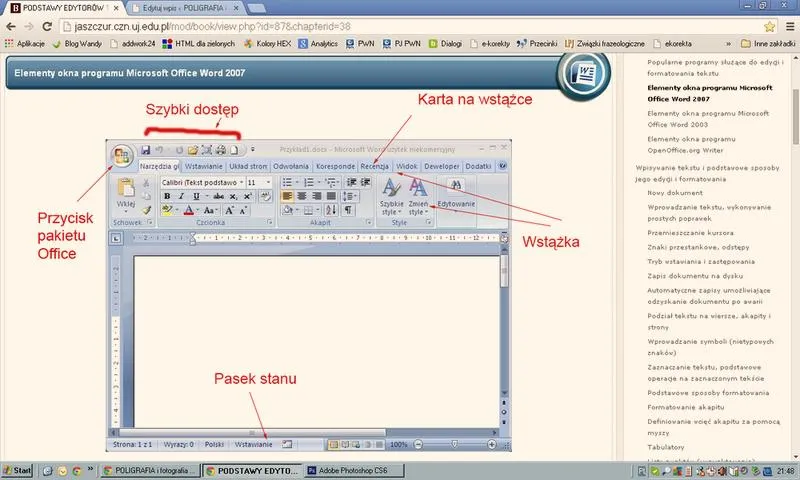Open the Customize Quick Access Toolbar arrow
Screen dimensions: 800x480
click(253, 150)
